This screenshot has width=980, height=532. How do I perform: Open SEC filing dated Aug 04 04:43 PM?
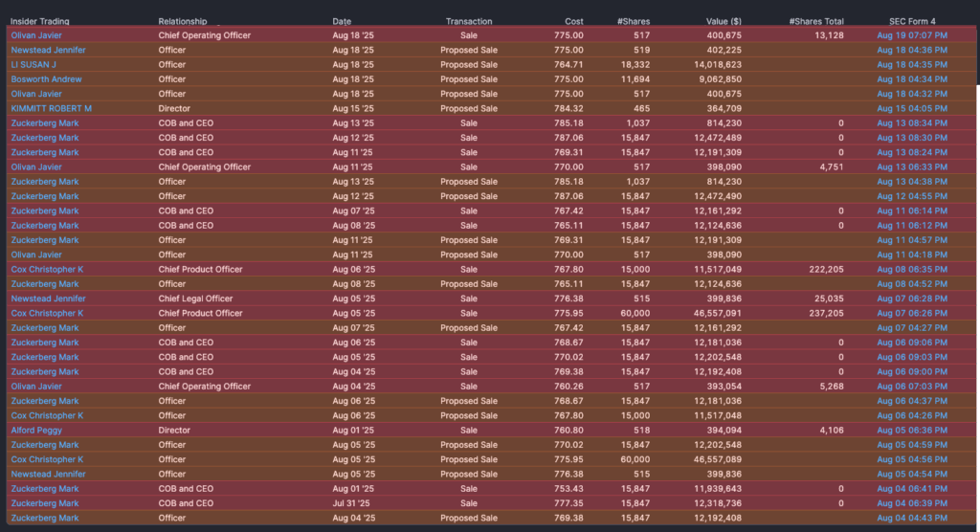click(x=912, y=518)
